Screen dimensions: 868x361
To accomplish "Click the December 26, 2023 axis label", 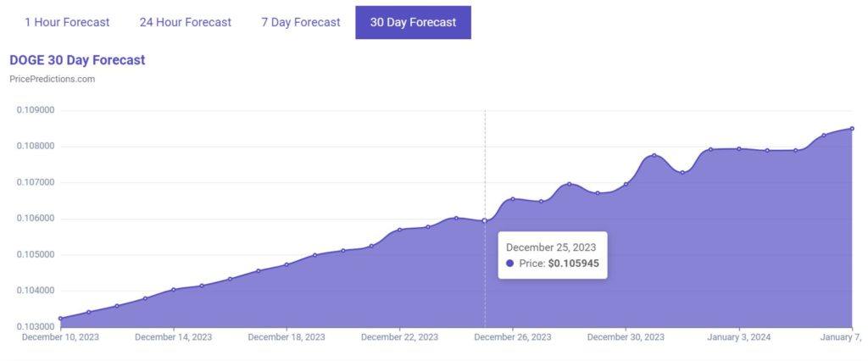I will [513, 337].
